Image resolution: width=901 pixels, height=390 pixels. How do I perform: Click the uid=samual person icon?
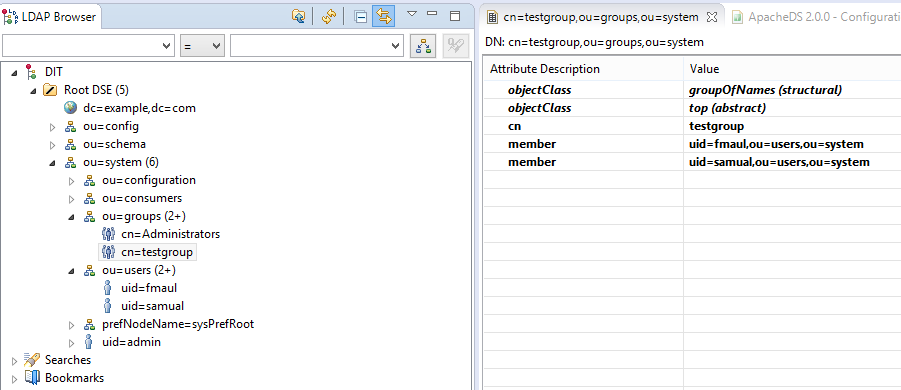pos(107,306)
